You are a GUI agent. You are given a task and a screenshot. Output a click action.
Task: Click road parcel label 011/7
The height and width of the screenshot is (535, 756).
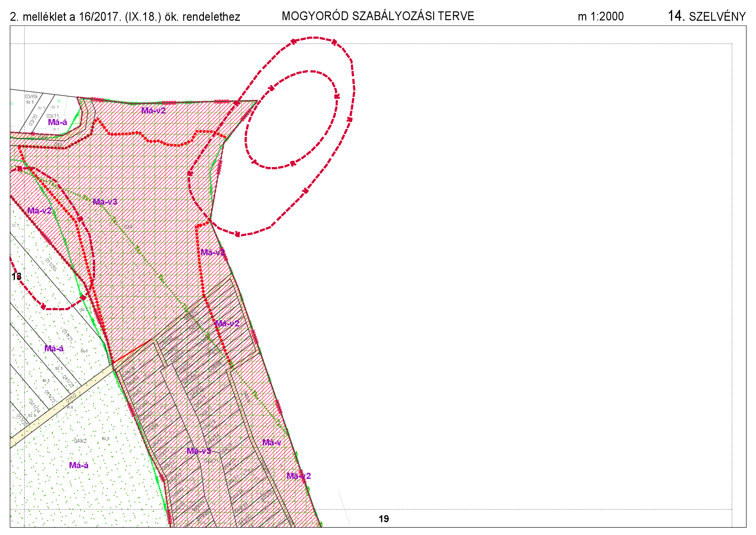71,398
